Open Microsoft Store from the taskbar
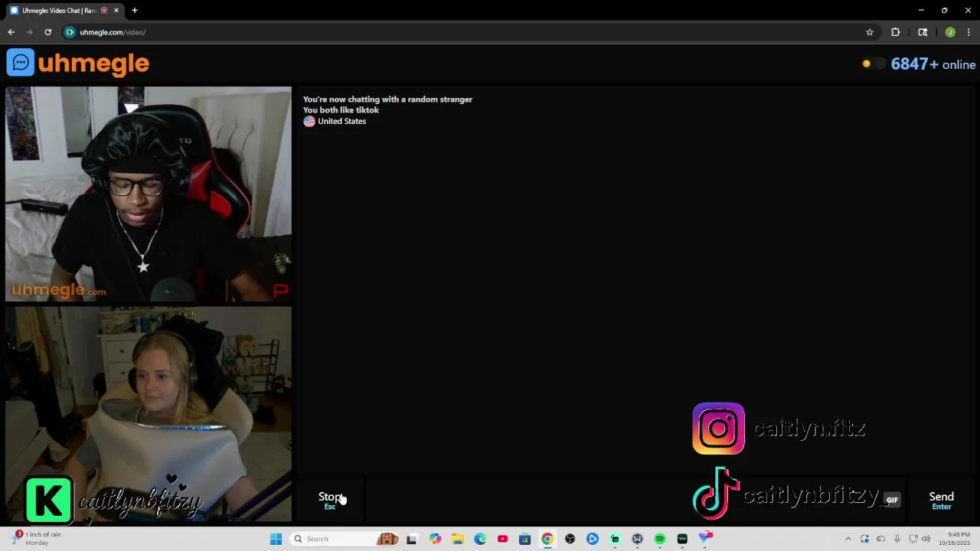This screenshot has width=980, height=551. click(x=524, y=539)
